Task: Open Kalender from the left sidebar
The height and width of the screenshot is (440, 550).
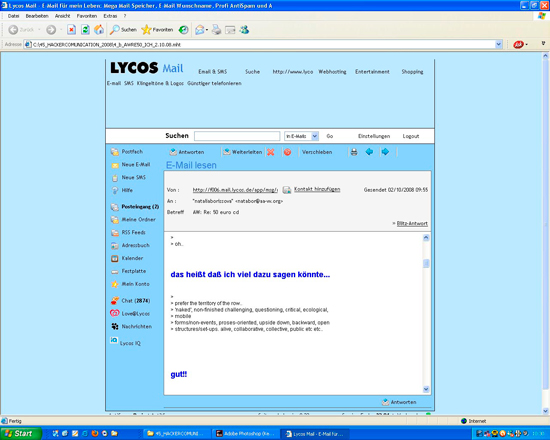Action: click(132, 258)
